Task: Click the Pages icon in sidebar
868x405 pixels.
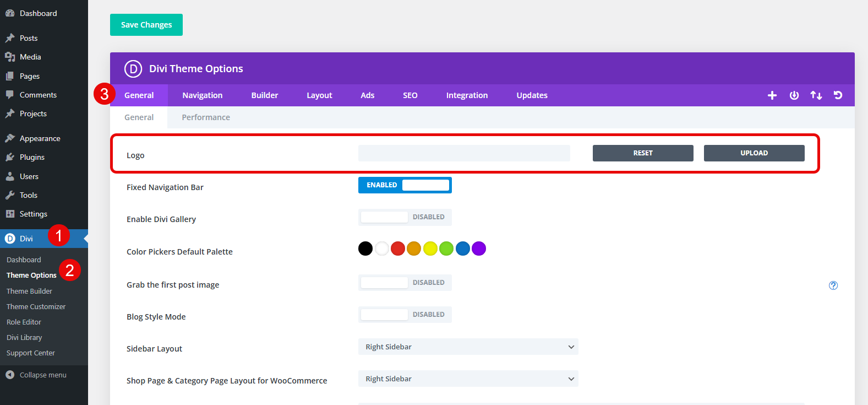Action: 10,76
